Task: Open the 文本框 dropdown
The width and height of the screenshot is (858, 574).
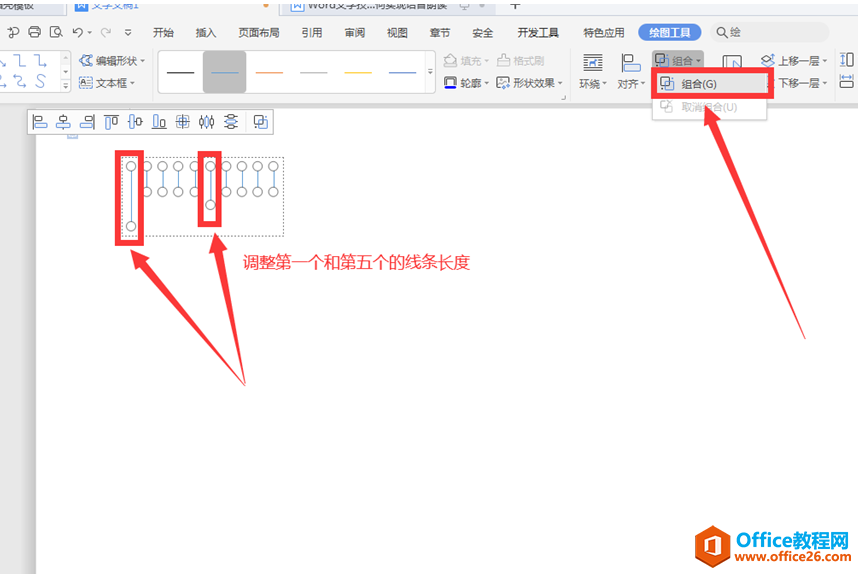Action: click(107, 83)
